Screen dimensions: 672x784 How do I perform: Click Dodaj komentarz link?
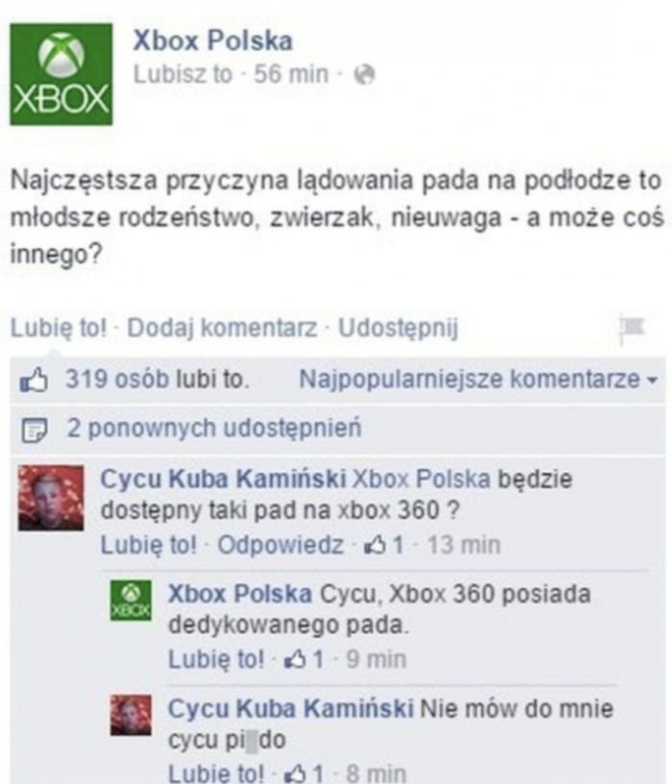222,328
